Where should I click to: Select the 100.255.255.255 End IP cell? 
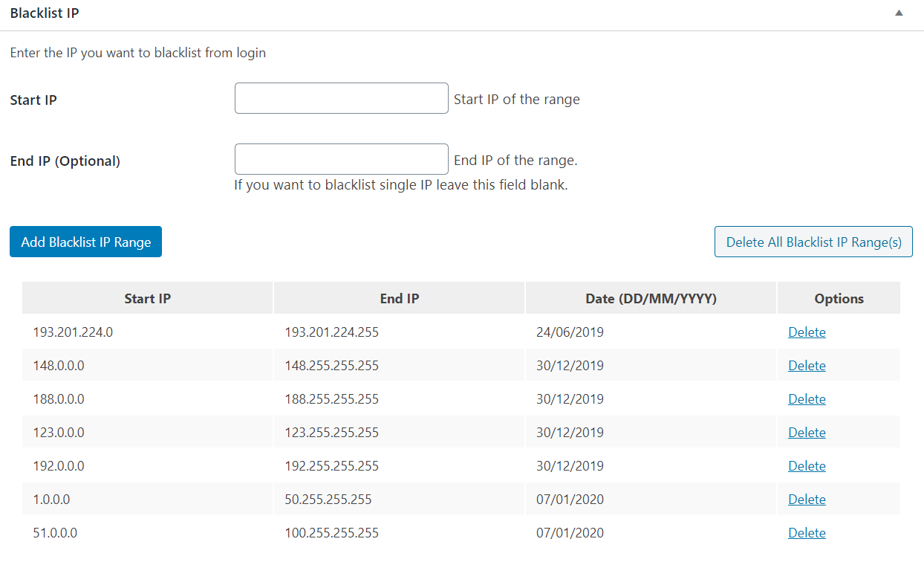tap(331, 533)
